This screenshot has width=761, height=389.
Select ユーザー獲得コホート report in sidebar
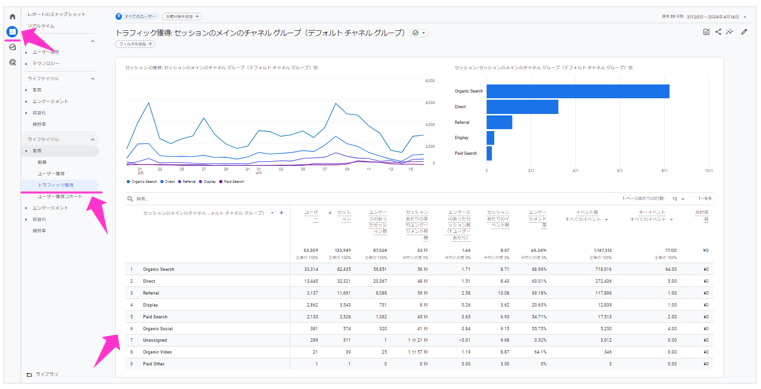[x=60, y=197]
